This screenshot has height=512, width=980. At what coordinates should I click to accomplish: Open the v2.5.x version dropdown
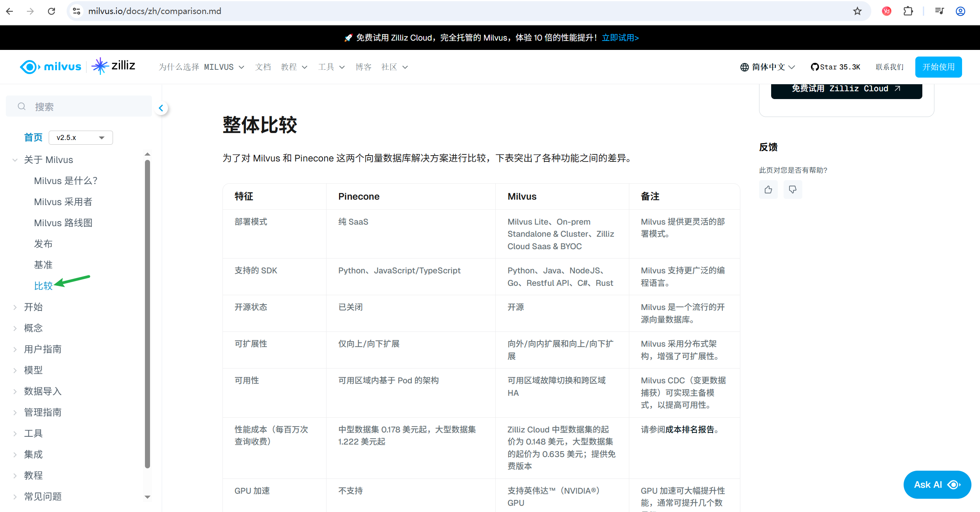point(81,138)
